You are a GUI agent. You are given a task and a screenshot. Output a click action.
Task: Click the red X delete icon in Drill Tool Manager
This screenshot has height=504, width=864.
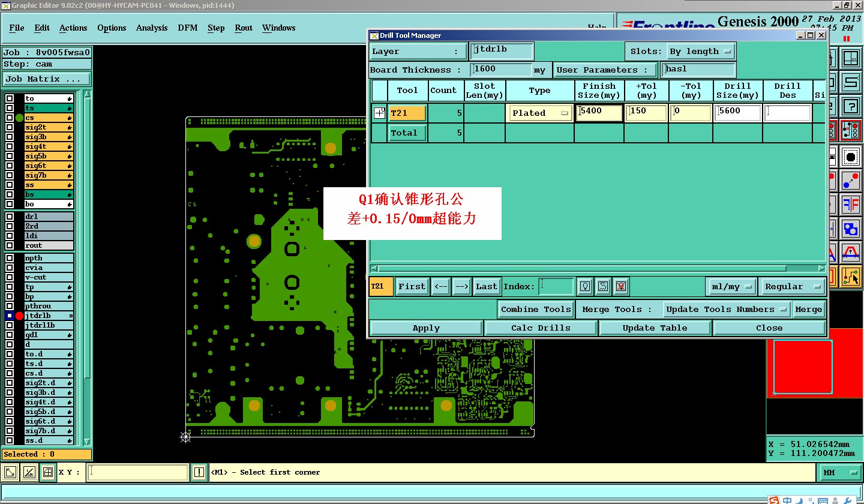coord(621,287)
